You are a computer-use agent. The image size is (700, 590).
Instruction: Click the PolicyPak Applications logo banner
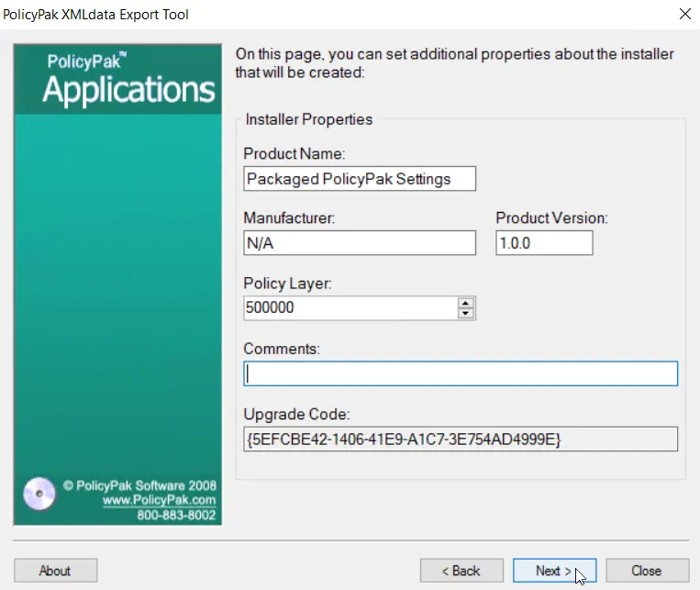[117, 79]
